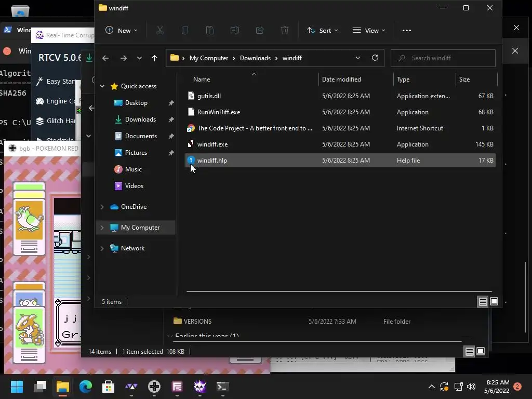
Task: Click the bgb POKEMON RED title bar
Action: [43, 148]
